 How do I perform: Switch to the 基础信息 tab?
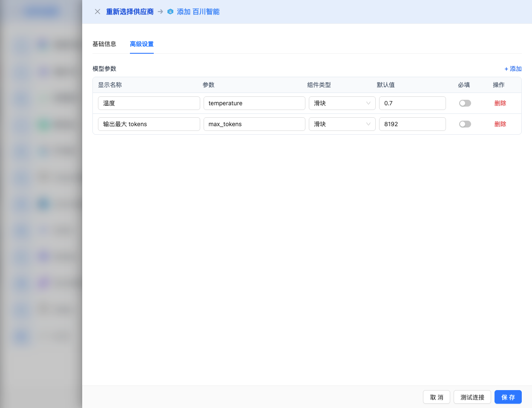click(105, 44)
